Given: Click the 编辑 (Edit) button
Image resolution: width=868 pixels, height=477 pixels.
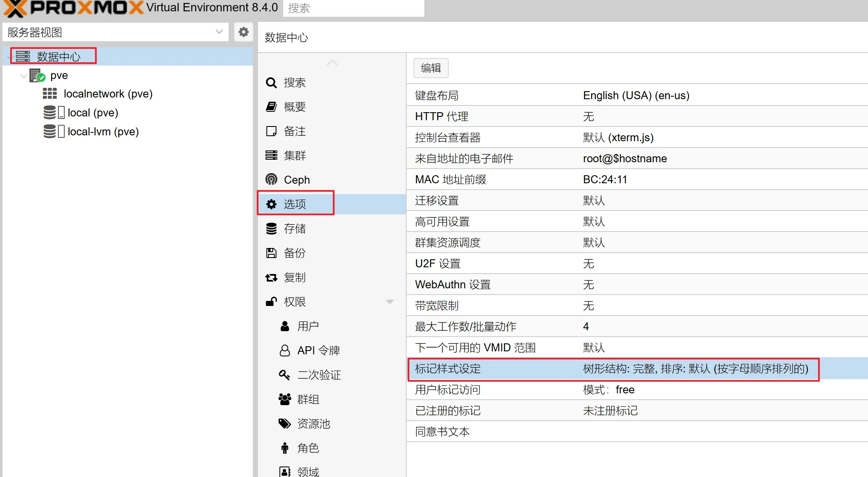Looking at the screenshot, I should (430, 68).
